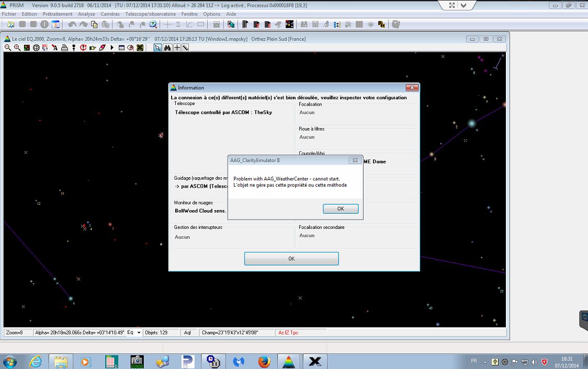Open the Windows Start menu

pyautogui.click(x=10, y=361)
